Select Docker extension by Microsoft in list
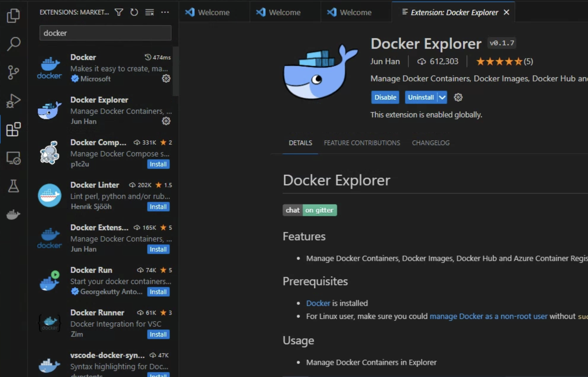The width and height of the screenshot is (588, 377). point(104,68)
